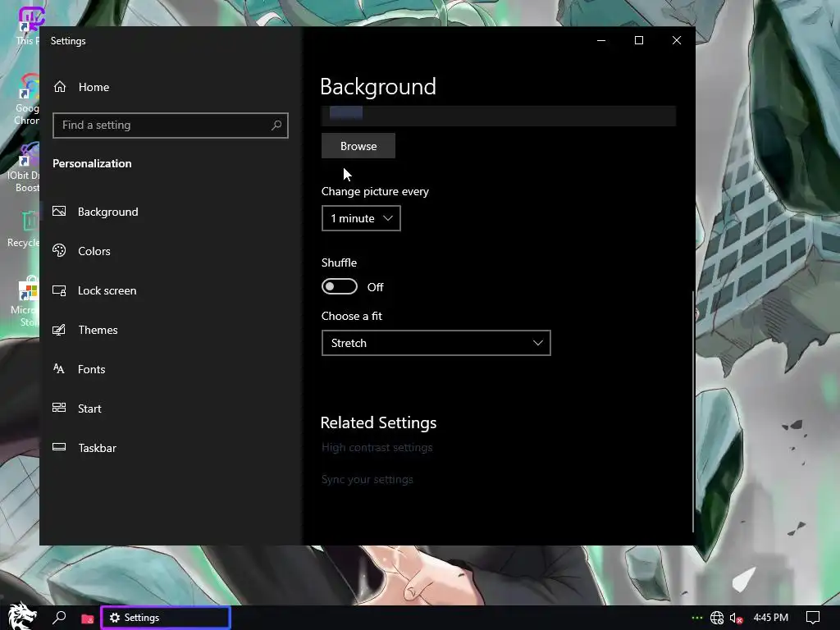Viewport: 840px width, 630px height.
Task: Select the Lock screen icon
Action: (x=59, y=290)
